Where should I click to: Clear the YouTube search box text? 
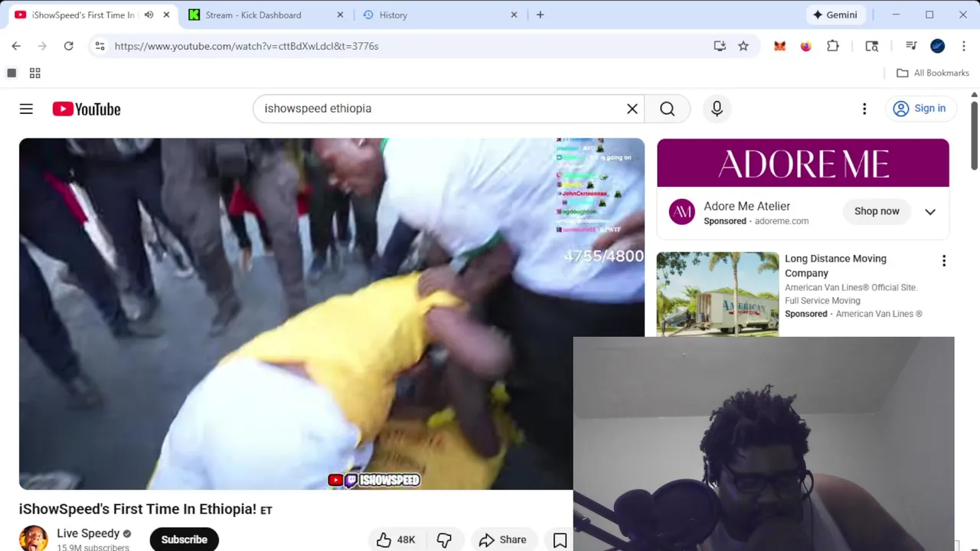pyautogui.click(x=632, y=109)
